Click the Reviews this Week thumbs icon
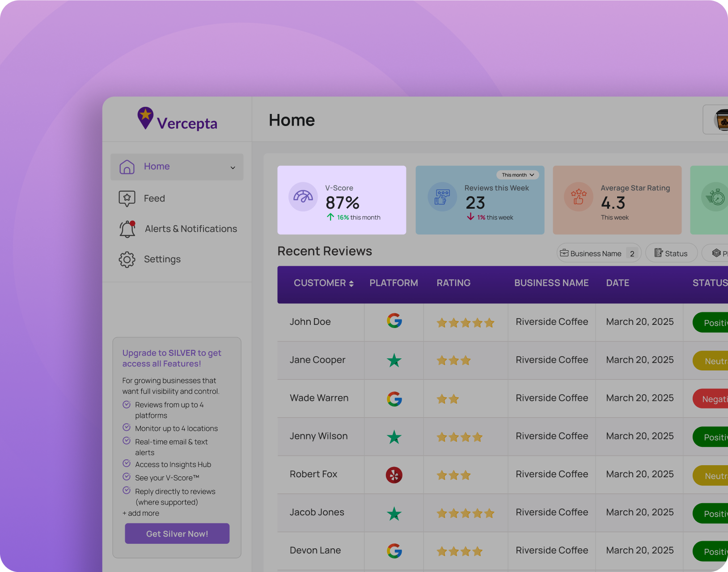Image resolution: width=728 pixels, height=572 pixels. (442, 197)
